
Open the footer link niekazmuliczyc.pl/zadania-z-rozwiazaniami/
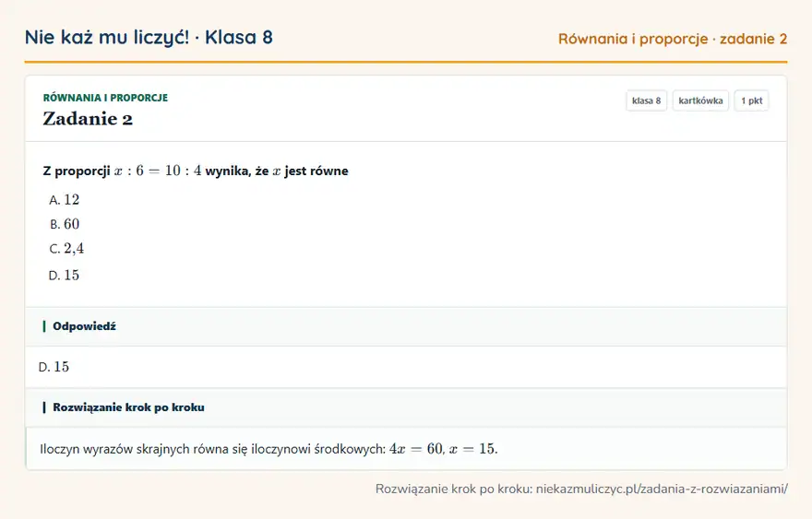coord(662,489)
